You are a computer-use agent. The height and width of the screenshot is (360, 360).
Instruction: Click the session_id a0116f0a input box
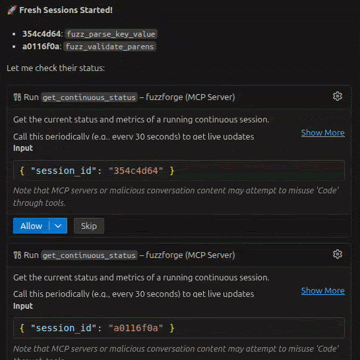pyautogui.click(x=179, y=328)
